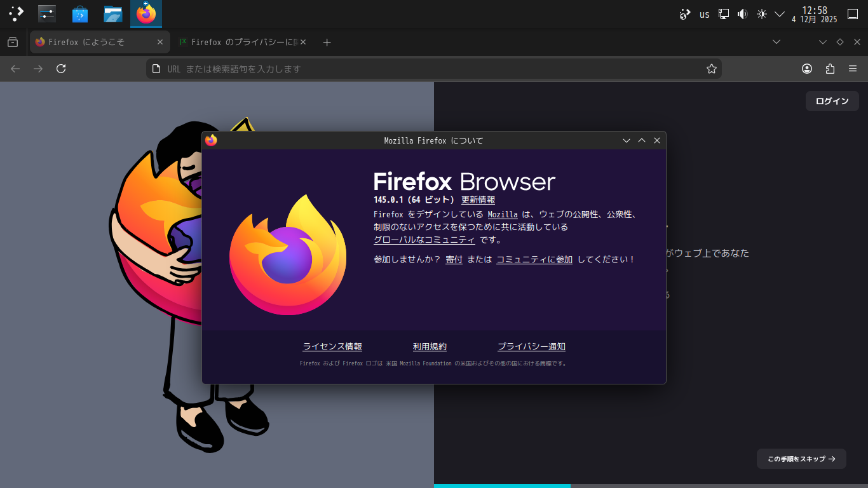Focus the URL address bar
Viewport: 868px width, 488px height.
[x=434, y=69]
